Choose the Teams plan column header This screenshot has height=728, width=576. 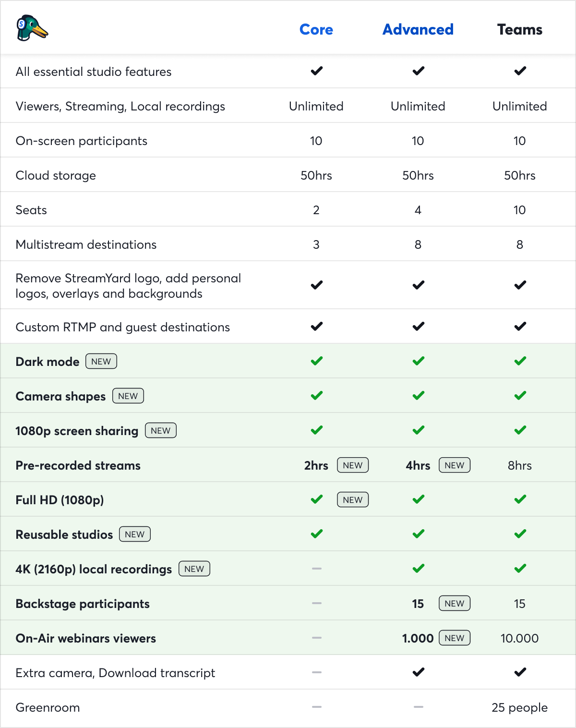(x=520, y=30)
